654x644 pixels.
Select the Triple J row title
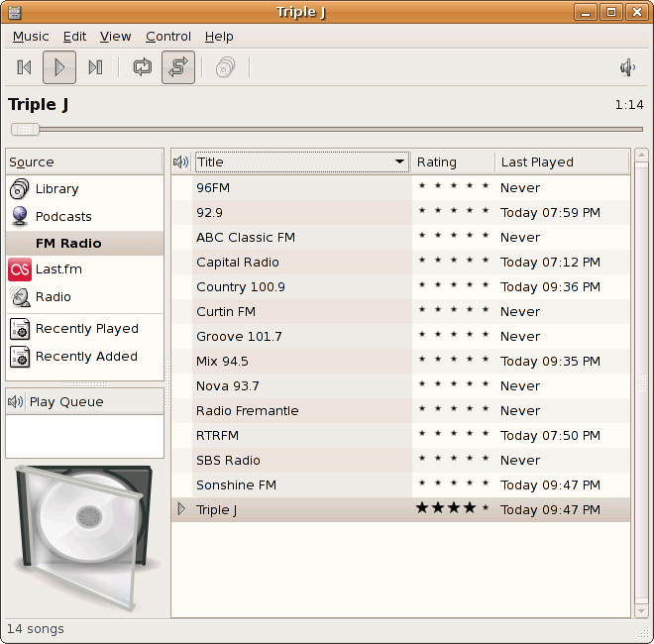(216, 510)
